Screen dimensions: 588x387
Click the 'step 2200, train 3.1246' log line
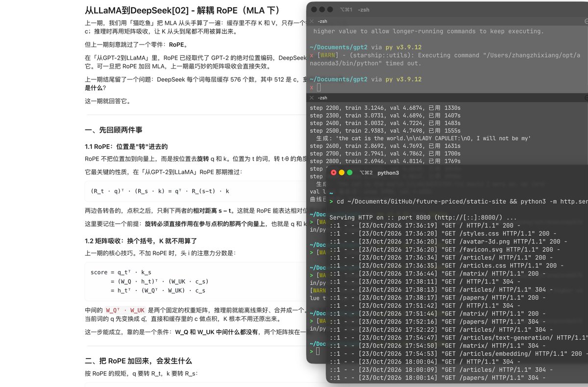[385, 108]
